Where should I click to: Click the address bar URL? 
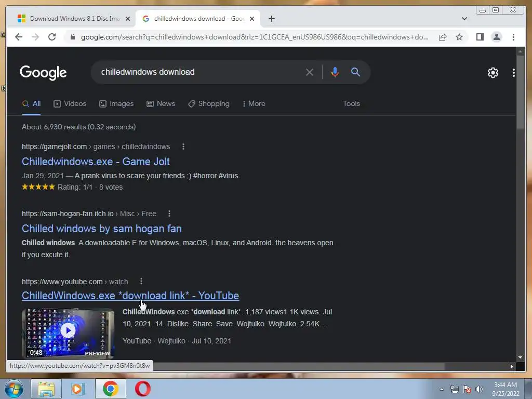pyautogui.click(x=255, y=37)
